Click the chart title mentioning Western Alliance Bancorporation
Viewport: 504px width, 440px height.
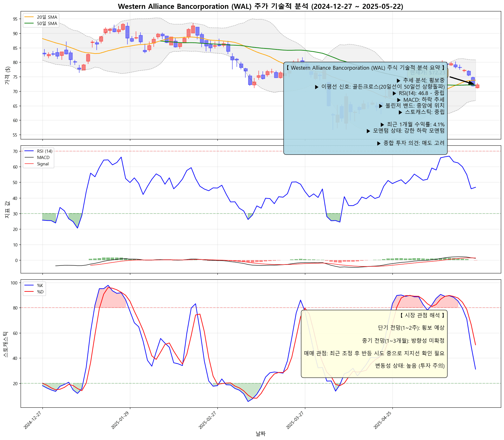261,6
